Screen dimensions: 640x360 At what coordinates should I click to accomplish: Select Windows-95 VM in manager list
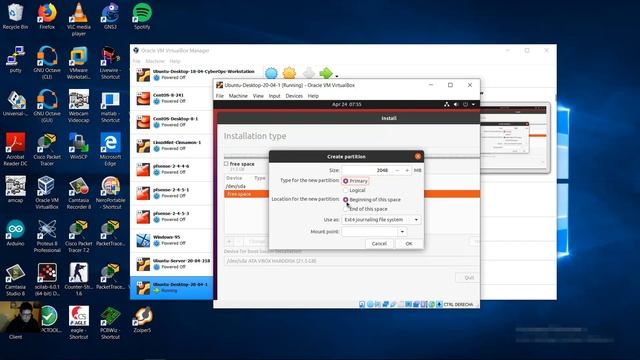(171, 240)
